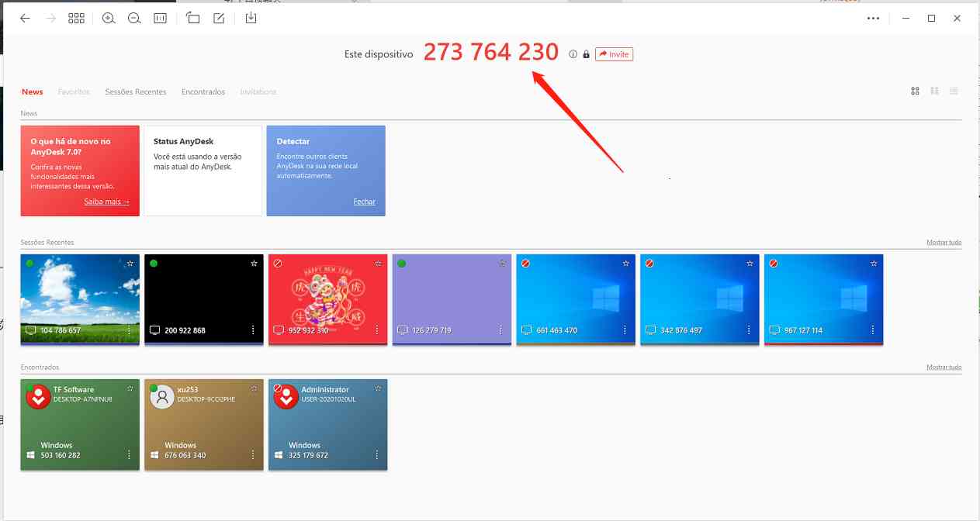Zoom in with the magnifier plus icon
Viewport: 980px width, 521px height.
(x=109, y=18)
